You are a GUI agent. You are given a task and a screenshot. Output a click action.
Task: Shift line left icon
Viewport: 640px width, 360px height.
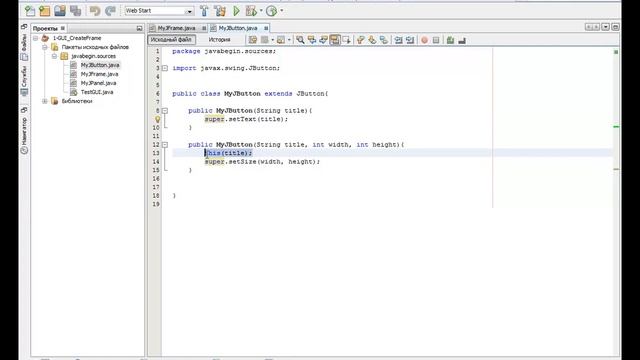pyautogui.click(x=398, y=40)
